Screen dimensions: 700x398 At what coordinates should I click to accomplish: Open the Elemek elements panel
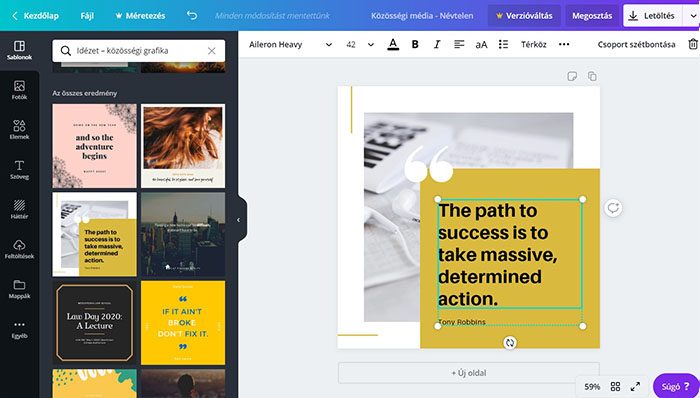click(x=19, y=130)
